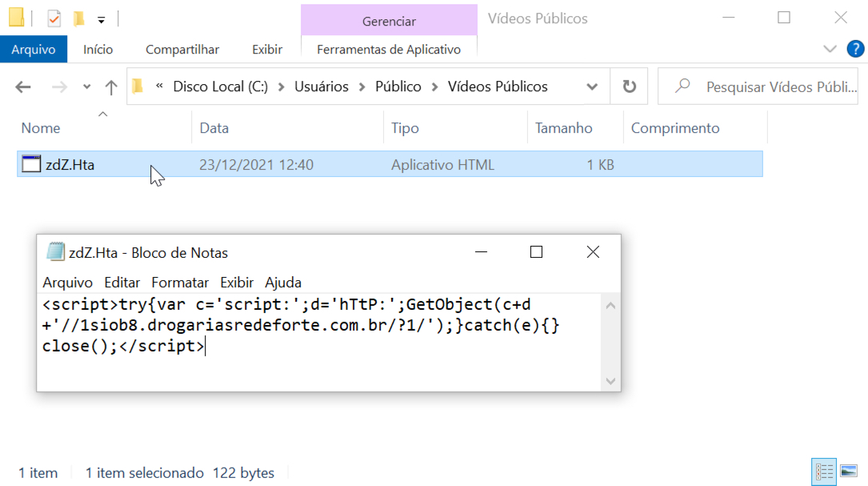
Task: Click Vídeos Públicos breadcrumb
Action: click(x=498, y=86)
